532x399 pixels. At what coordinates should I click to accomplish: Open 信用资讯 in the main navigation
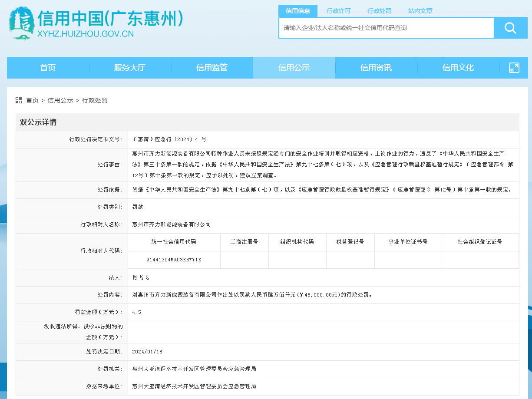376,68
